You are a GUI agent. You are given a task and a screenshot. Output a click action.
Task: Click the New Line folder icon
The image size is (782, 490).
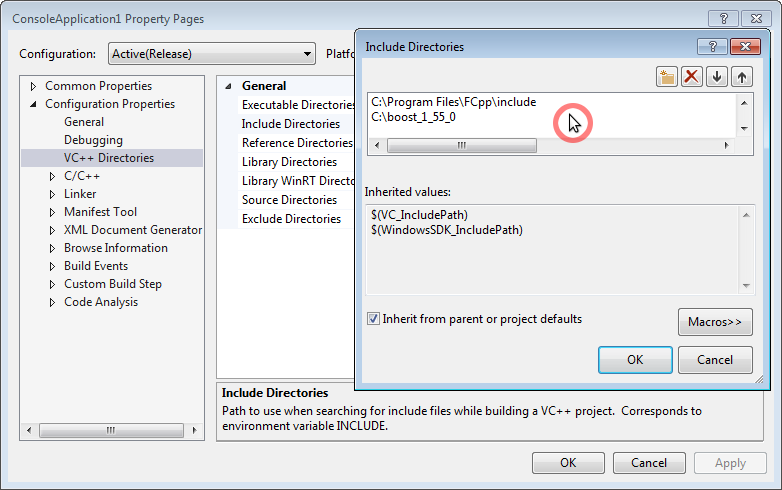[x=667, y=77]
